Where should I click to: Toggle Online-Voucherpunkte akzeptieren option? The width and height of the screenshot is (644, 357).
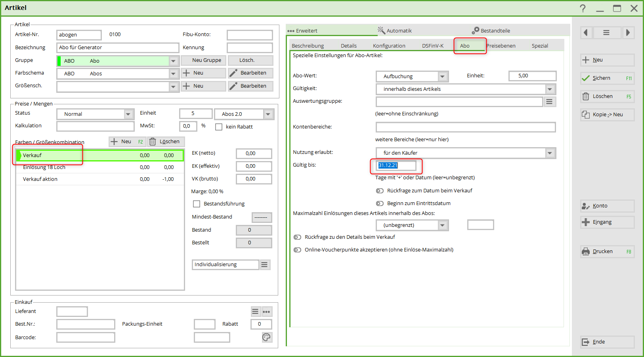pyautogui.click(x=297, y=250)
